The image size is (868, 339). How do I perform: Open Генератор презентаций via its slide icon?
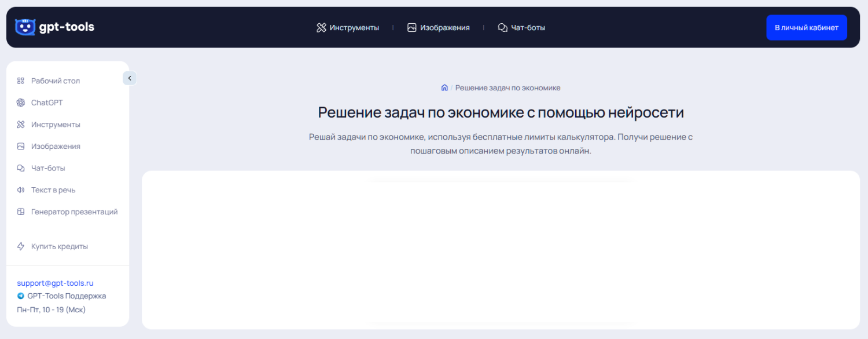[20, 212]
